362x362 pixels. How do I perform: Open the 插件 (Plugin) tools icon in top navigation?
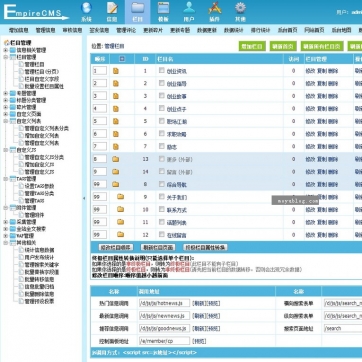point(215,8)
